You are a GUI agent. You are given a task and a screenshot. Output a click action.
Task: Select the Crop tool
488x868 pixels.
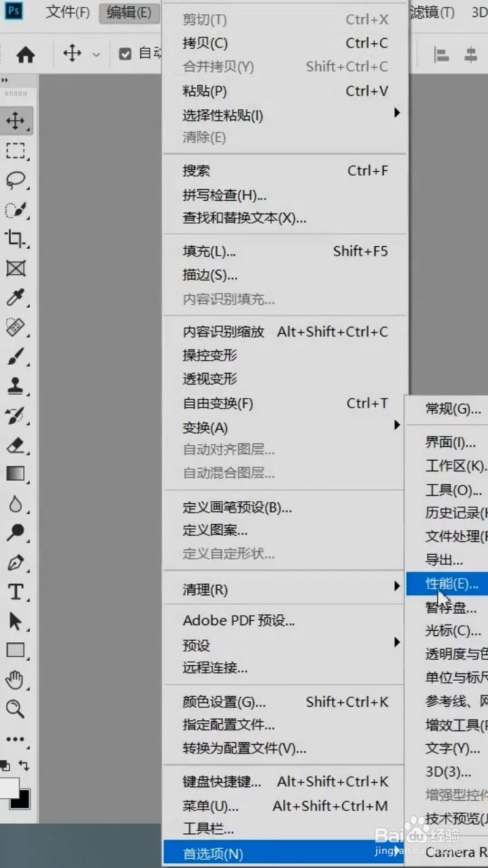pos(16,239)
